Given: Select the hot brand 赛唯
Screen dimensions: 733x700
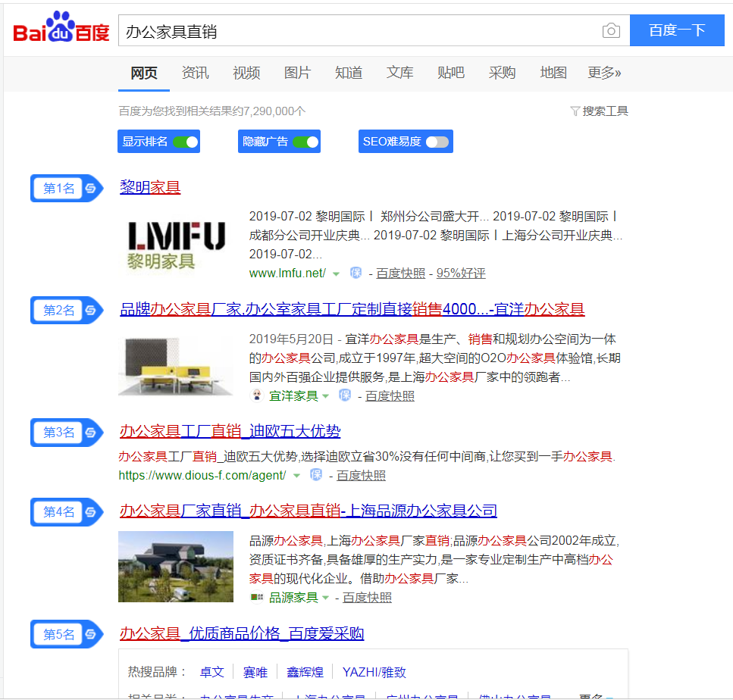Looking at the screenshot, I should point(255,673).
